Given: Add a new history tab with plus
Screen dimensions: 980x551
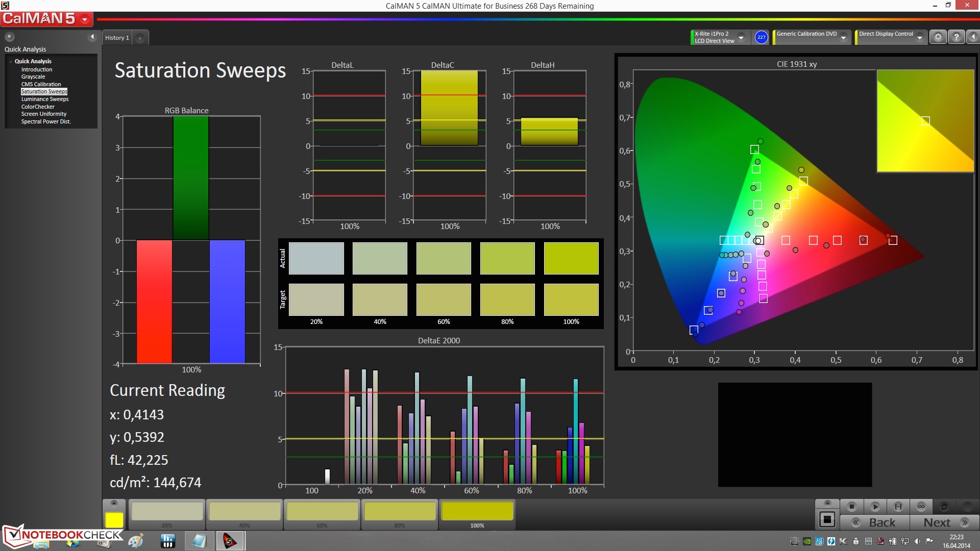Looking at the screenshot, I should click(x=140, y=38).
